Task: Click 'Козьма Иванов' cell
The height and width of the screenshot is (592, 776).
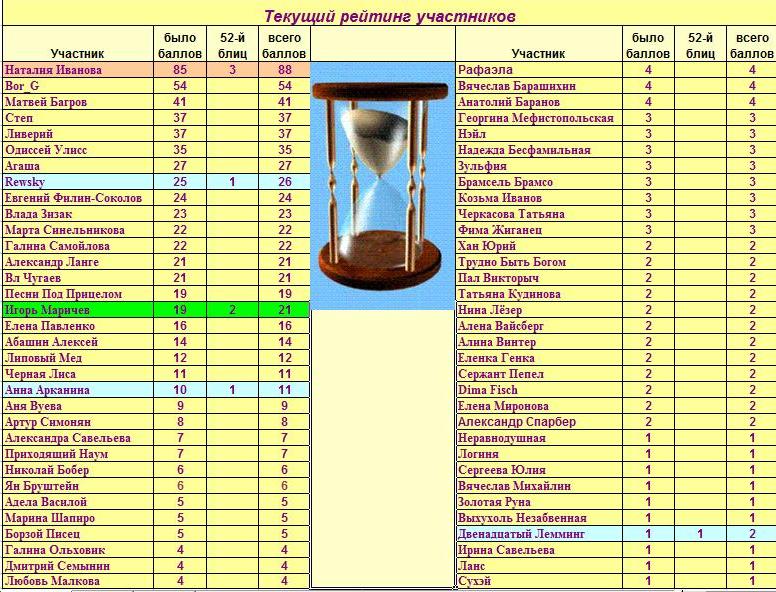Action: coord(538,197)
